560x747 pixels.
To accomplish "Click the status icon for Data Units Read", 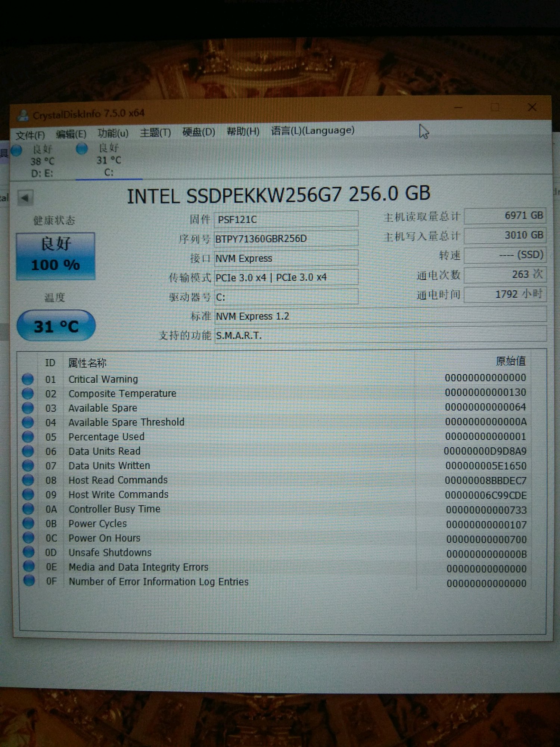I will click(x=28, y=451).
